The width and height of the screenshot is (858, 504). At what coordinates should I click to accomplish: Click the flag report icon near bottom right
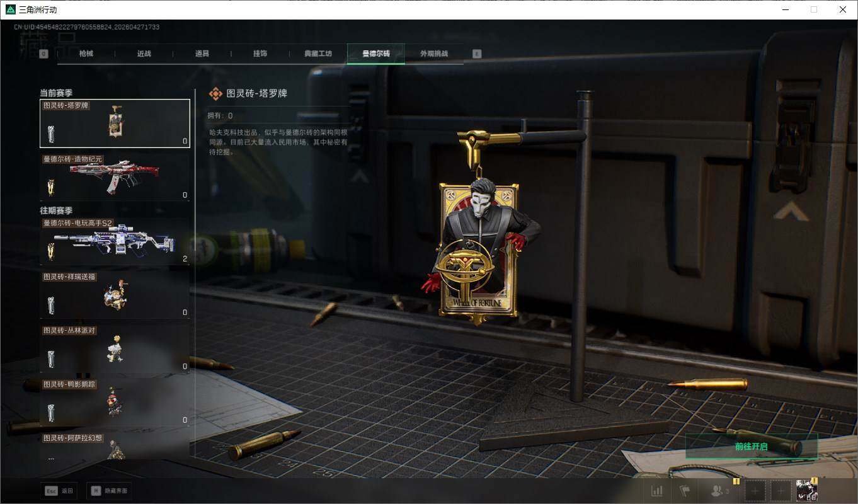click(686, 491)
